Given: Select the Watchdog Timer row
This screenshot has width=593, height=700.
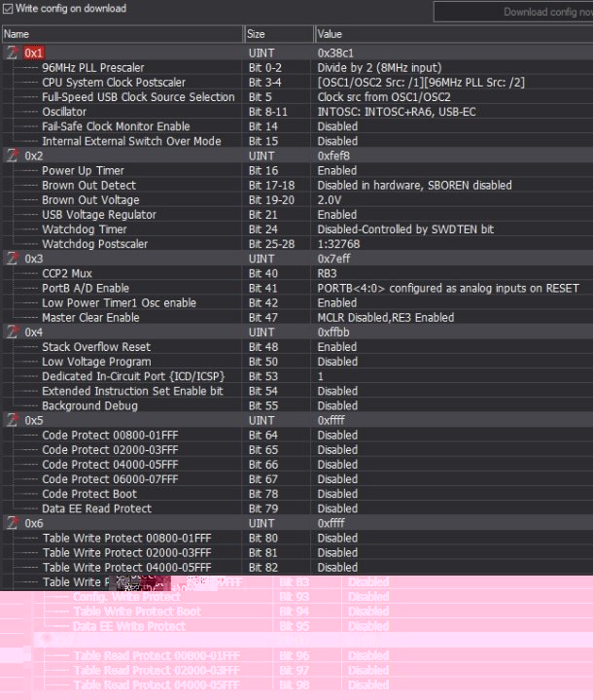Looking at the screenshot, I should pos(297,229).
